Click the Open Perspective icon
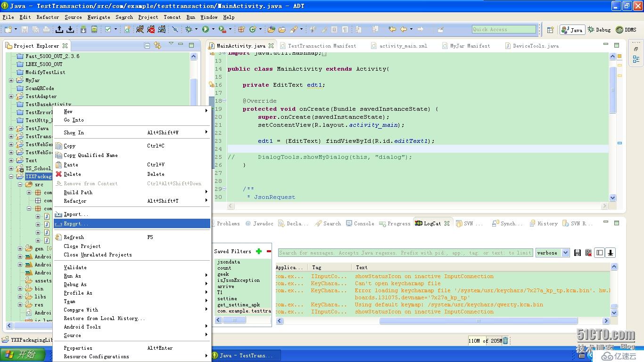 pos(550,30)
